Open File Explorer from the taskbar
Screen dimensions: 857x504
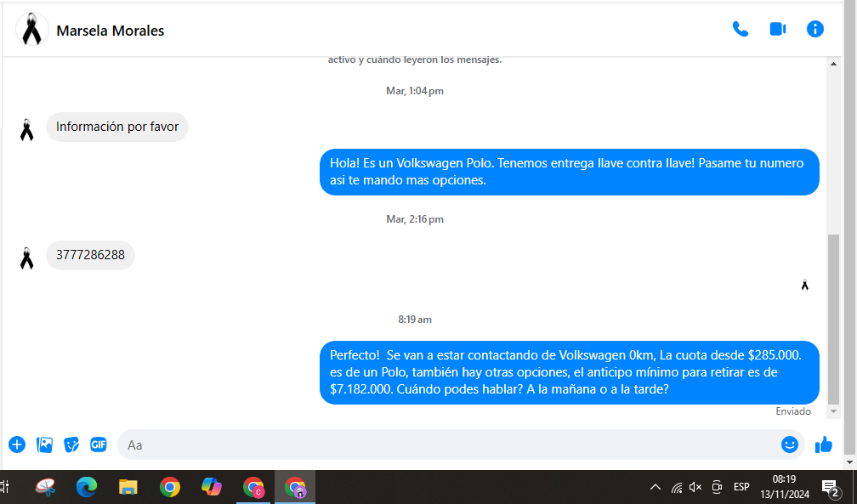click(x=128, y=487)
